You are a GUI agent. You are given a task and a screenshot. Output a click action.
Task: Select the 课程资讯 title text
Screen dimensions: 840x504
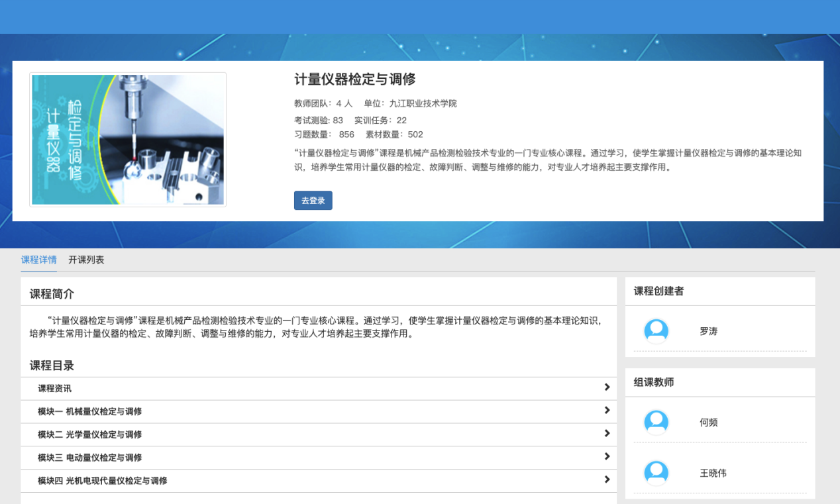coord(54,389)
